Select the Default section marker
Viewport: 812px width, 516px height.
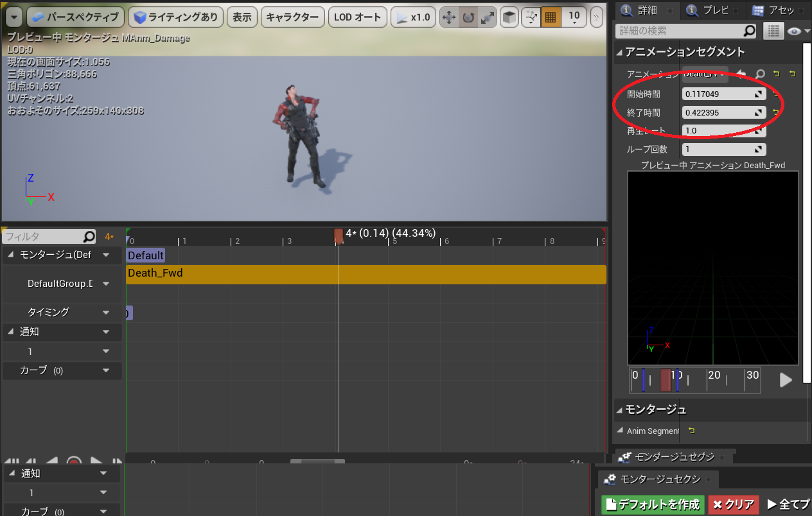pos(146,255)
